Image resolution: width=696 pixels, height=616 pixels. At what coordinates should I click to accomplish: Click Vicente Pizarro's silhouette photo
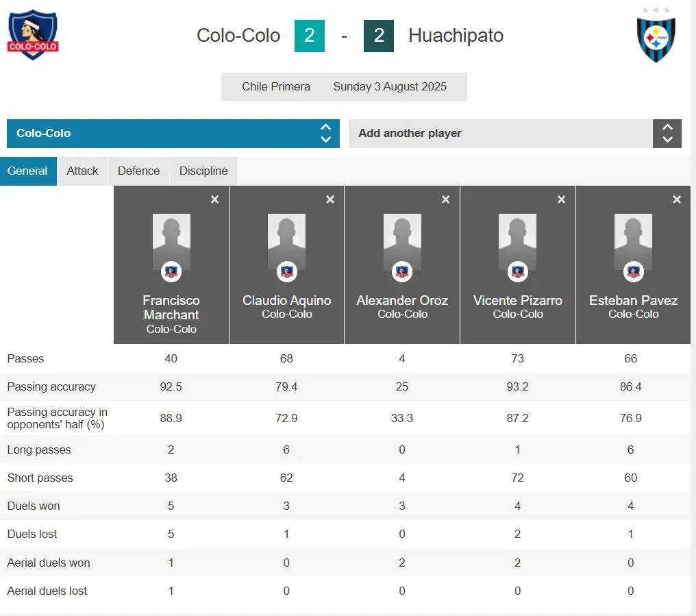[x=518, y=241]
